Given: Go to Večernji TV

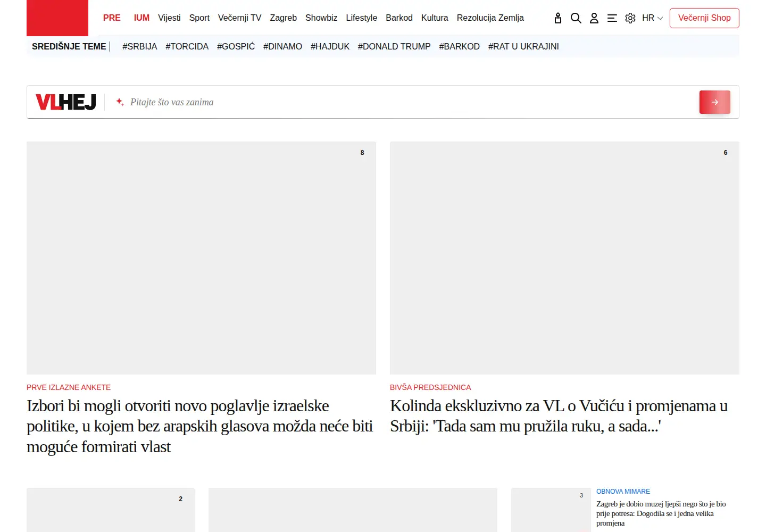Looking at the screenshot, I should click(x=240, y=18).
